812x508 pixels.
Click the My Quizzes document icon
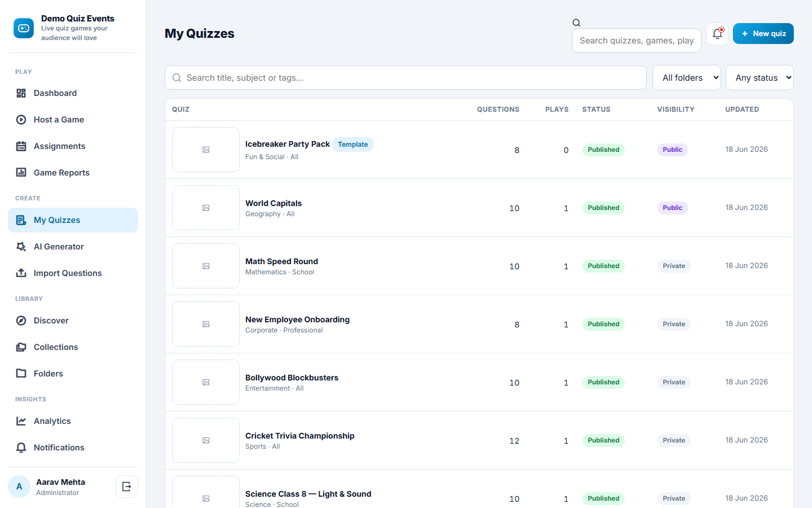click(21, 220)
